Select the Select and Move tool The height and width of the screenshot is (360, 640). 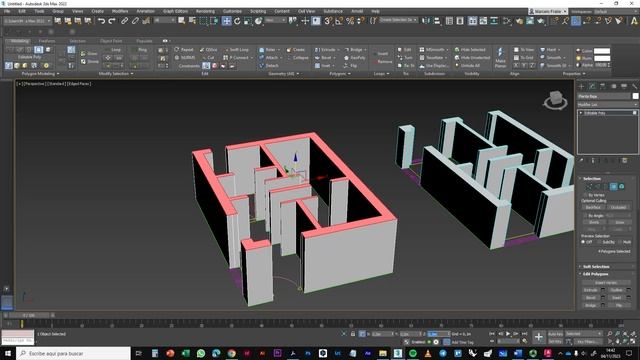227,21
